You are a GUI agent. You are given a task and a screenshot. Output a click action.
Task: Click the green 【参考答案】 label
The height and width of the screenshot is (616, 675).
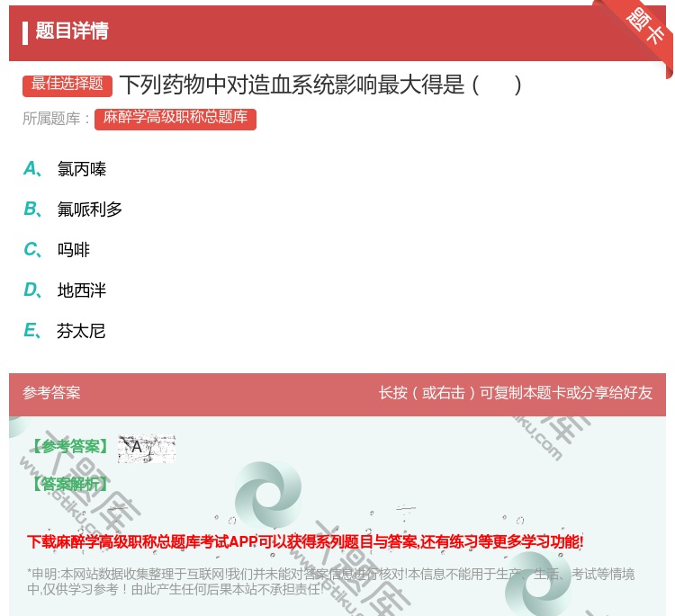[70, 446]
